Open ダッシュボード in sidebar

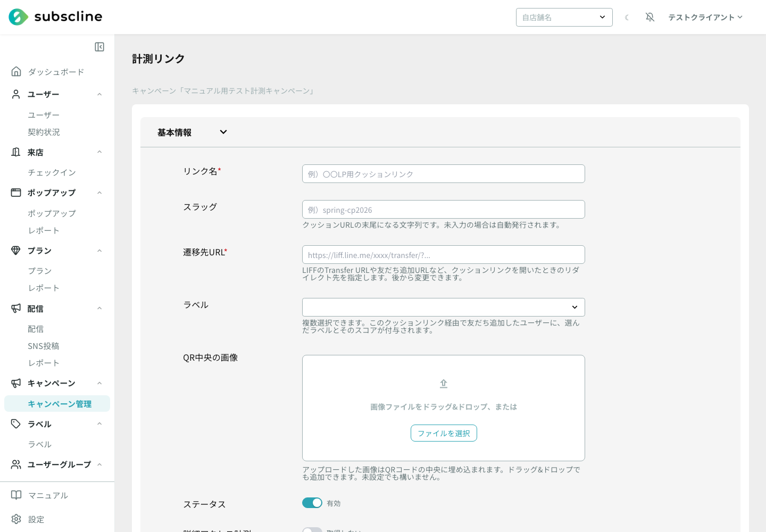(57, 72)
